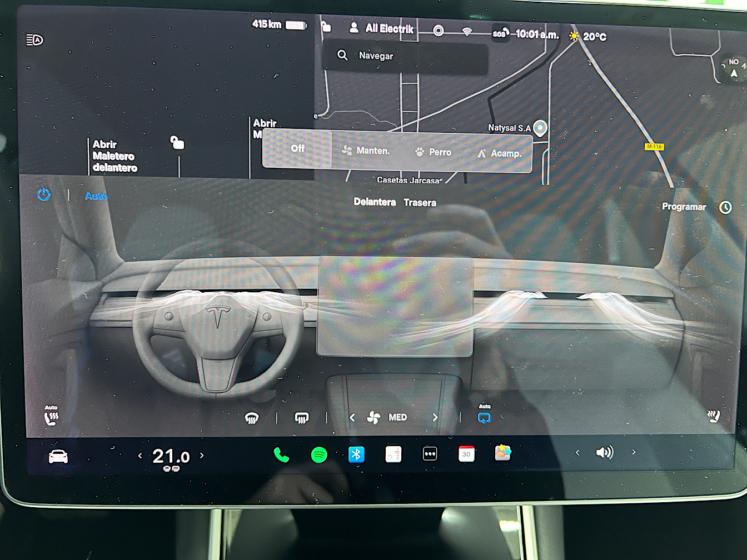747x560 pixels.
Task: Open Programar scheduling
Action: (x=684, y=207)
